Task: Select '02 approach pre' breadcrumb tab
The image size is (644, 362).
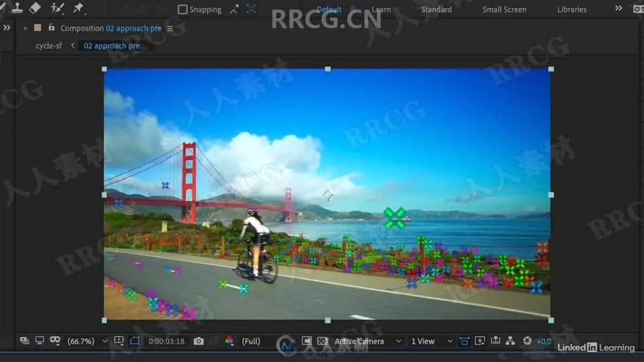Action: coord(112,46)
